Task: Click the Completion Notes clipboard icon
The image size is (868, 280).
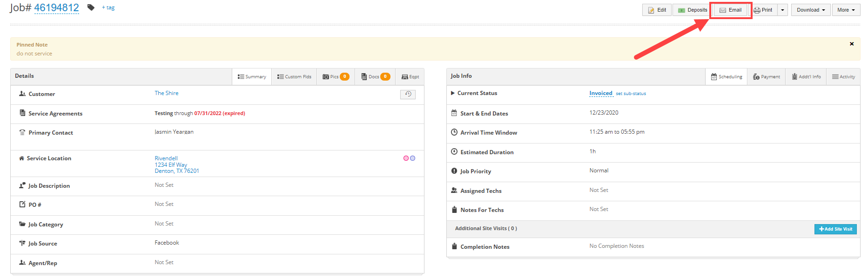Action: click(x=454, y=246)
